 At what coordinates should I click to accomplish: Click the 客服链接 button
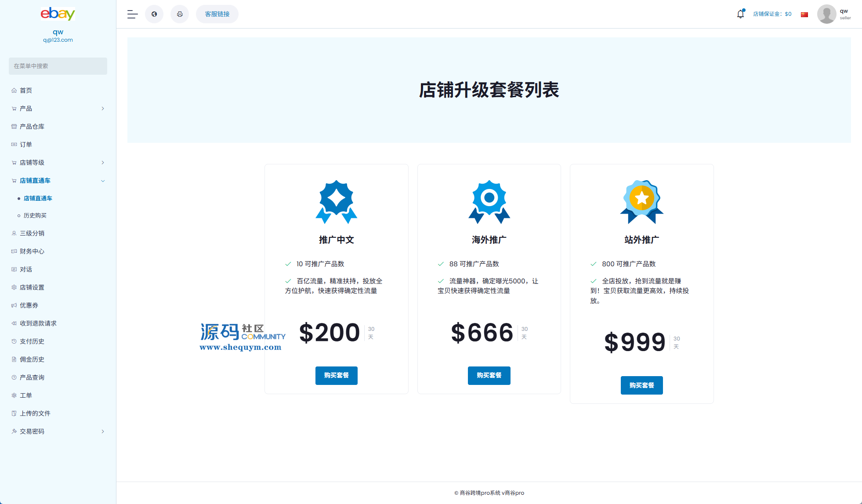(217, 14)
